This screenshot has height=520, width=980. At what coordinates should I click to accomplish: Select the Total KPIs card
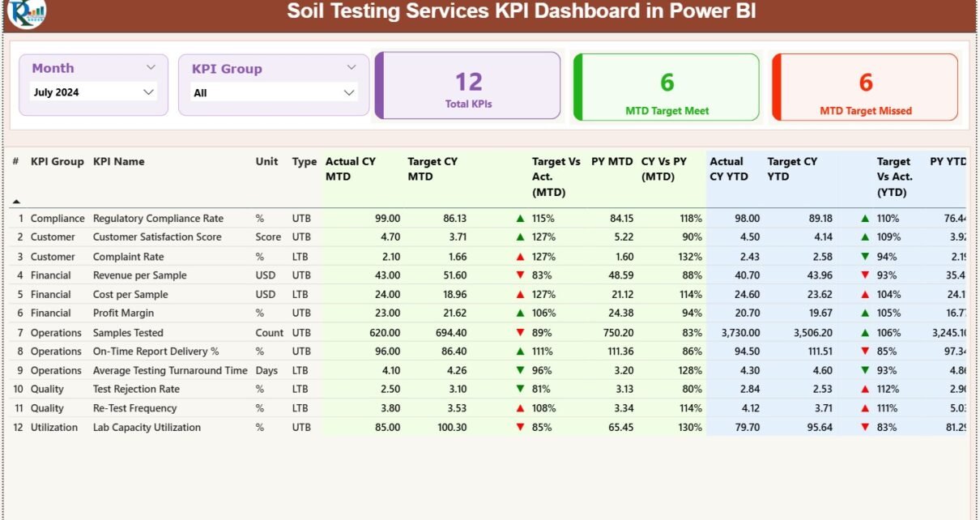468,86
